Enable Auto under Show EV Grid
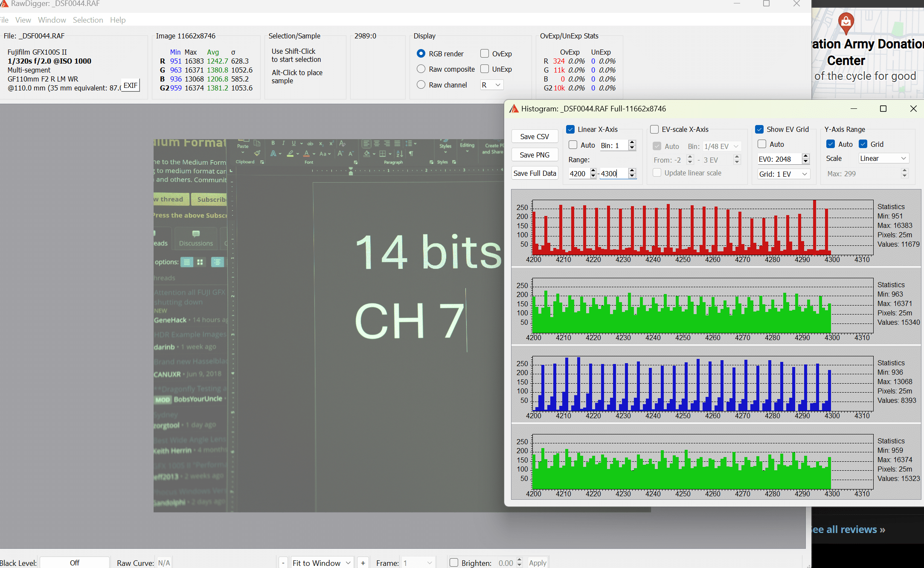This screenshot has width=924, height=568. 762,144
